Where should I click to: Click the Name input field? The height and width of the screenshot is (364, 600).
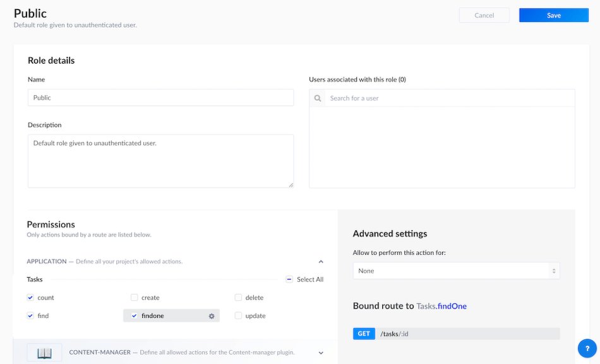(160, 98)
